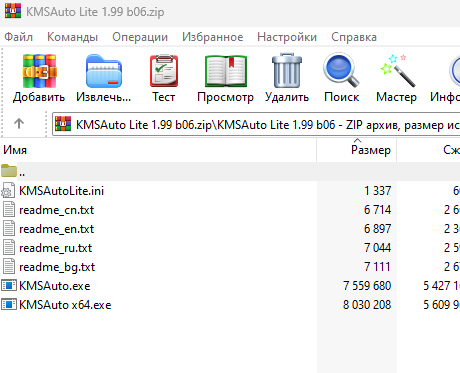
Task: Open the Операции menu
Action: tap(140, 37)
